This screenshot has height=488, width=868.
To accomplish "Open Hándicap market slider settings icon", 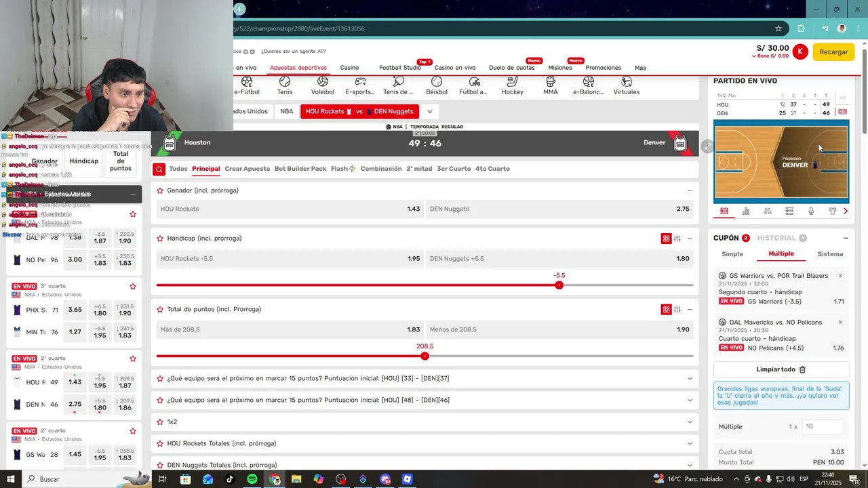I will click(677, 239).
